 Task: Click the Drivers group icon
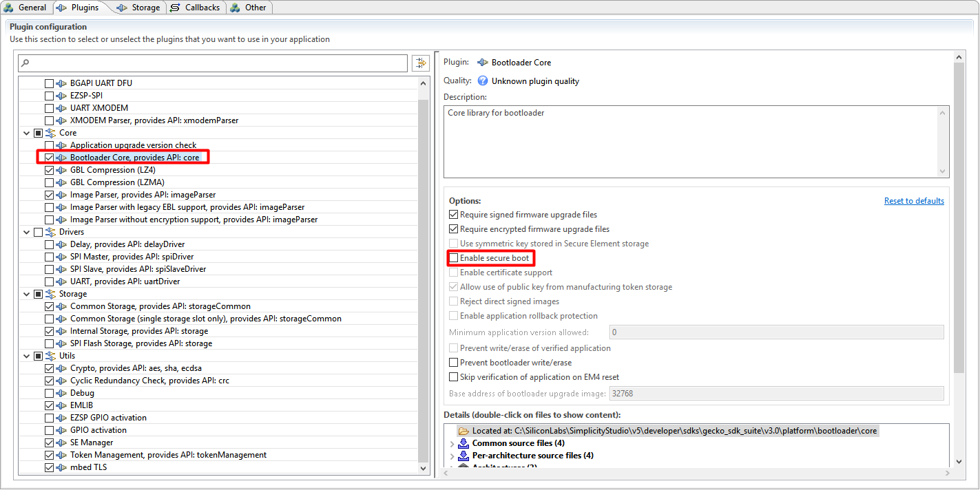(x=50, y=232)
